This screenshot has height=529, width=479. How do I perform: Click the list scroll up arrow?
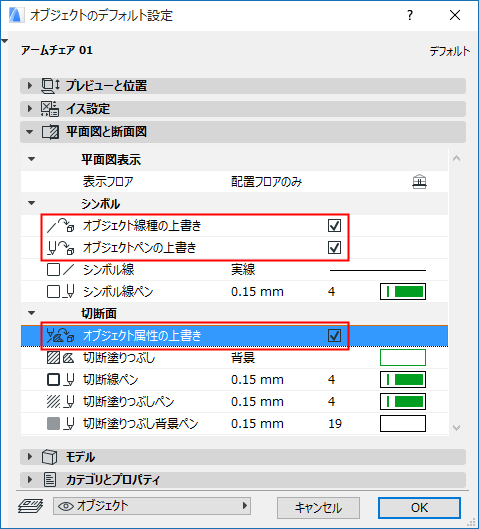[456, 158]
